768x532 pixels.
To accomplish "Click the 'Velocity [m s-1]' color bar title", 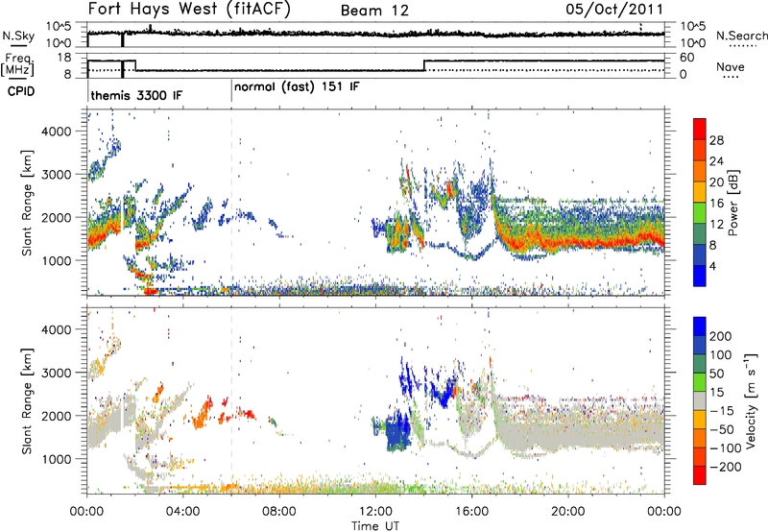I will click(752, 400).
